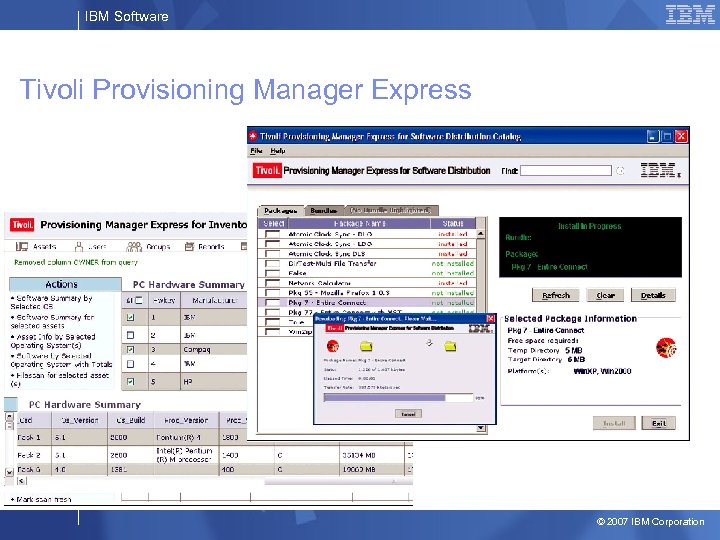Click the red source icon in download dialog
Viewport: 720px width, 540px height.
(x=332, y=346)
